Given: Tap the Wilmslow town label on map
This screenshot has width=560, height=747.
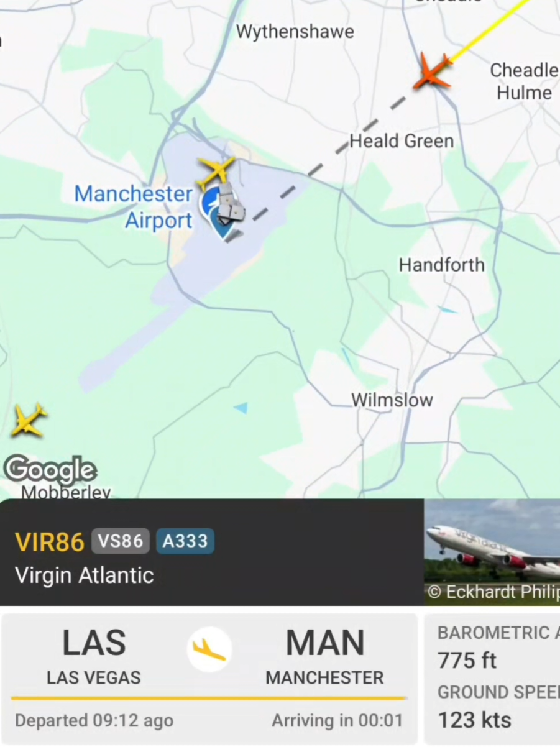Looking at the screenshot, I should pos(392,400).
